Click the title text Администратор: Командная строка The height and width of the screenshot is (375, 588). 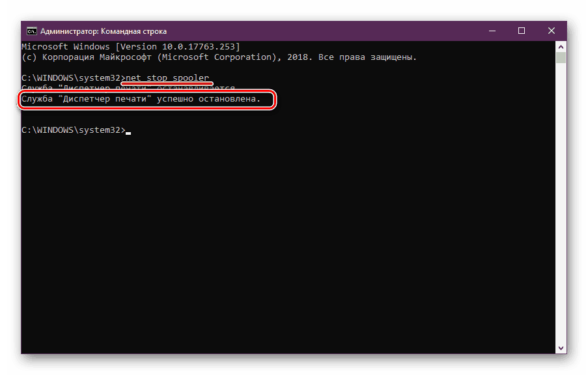(x=104, y=31)
